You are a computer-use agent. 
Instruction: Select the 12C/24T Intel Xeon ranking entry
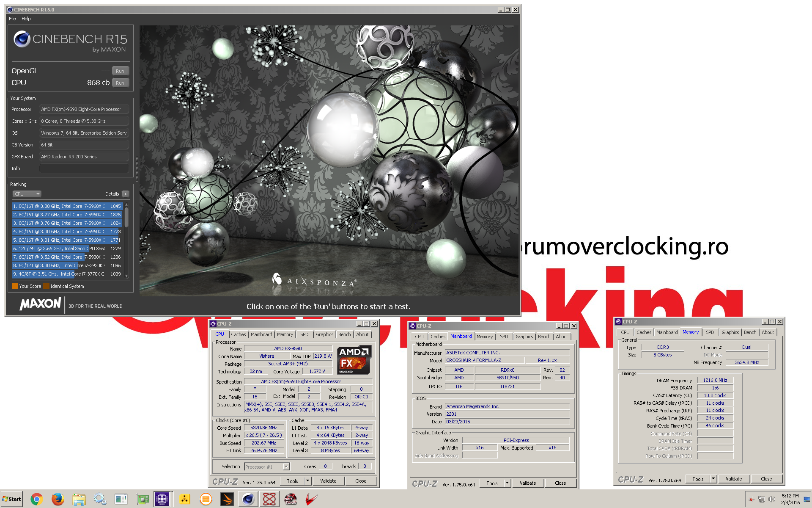67,248
